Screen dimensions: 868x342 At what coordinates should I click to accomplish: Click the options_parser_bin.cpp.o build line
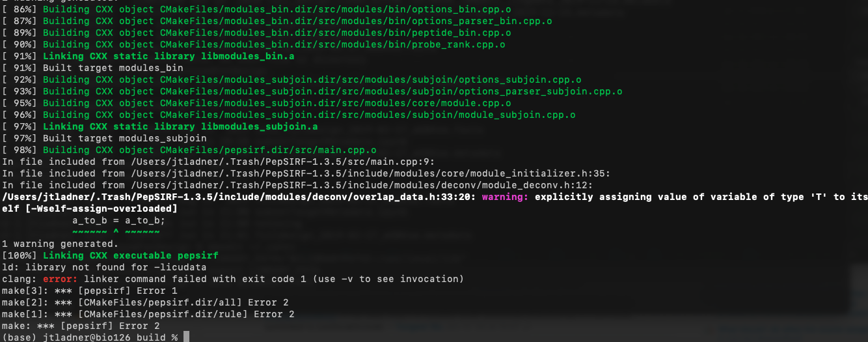click(277, 21)
